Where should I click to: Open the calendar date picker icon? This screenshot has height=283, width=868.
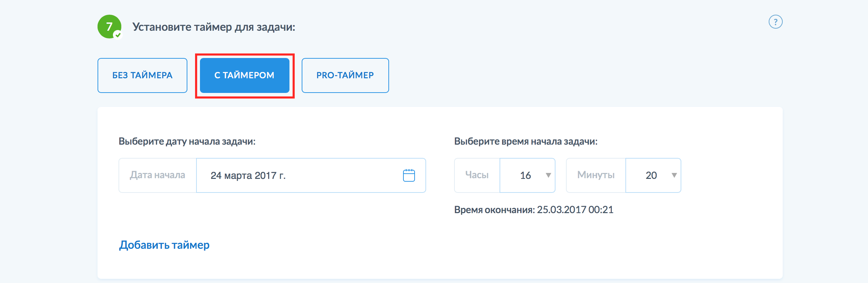point(409,175)
